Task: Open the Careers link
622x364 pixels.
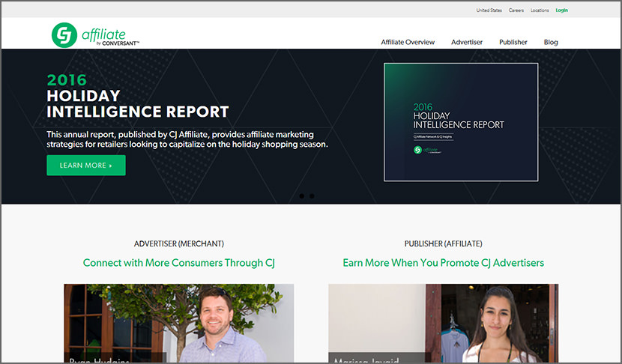Action: [x=516, y=10]
